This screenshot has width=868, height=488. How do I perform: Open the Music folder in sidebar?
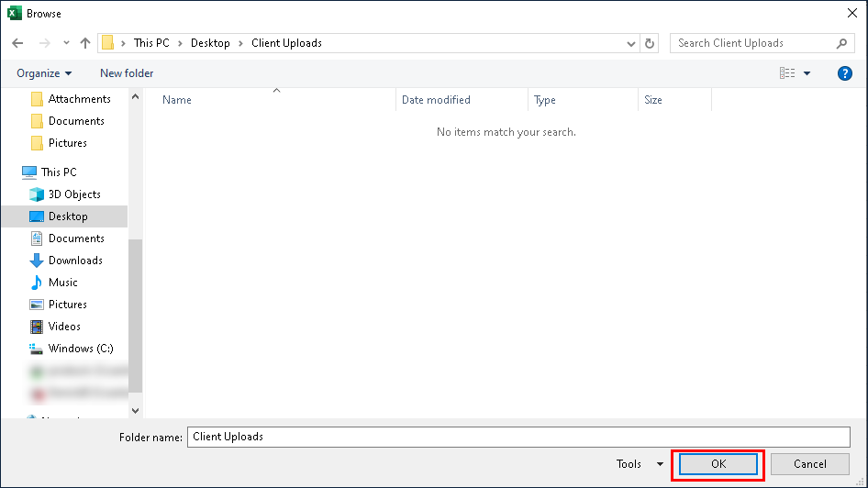click(62, 283)
